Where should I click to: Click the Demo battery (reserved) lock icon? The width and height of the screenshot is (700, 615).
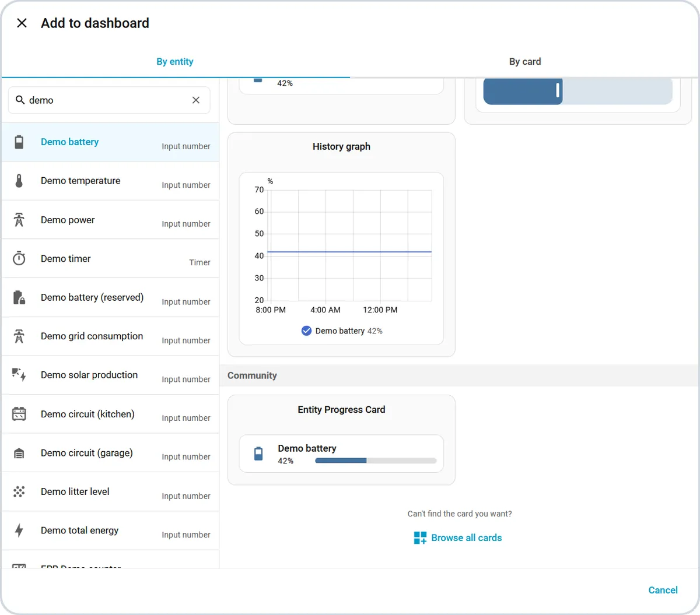click(x=19, y=297)
